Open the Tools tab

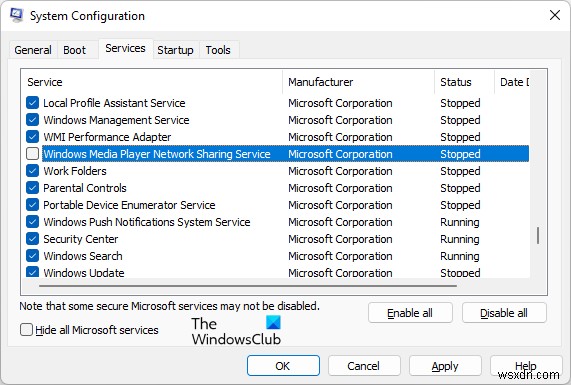pos(218,50)
